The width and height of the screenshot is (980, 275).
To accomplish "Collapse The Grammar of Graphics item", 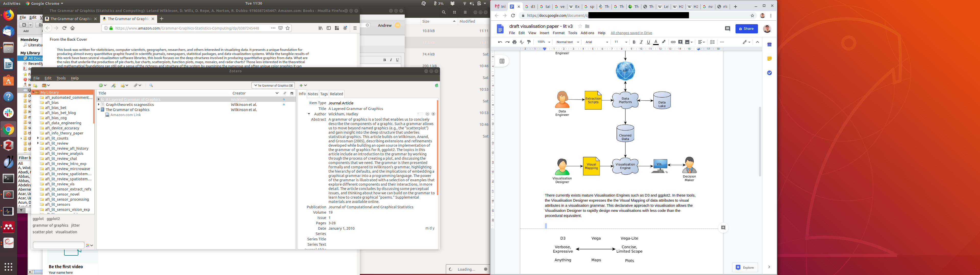I will tap(99, 110).
